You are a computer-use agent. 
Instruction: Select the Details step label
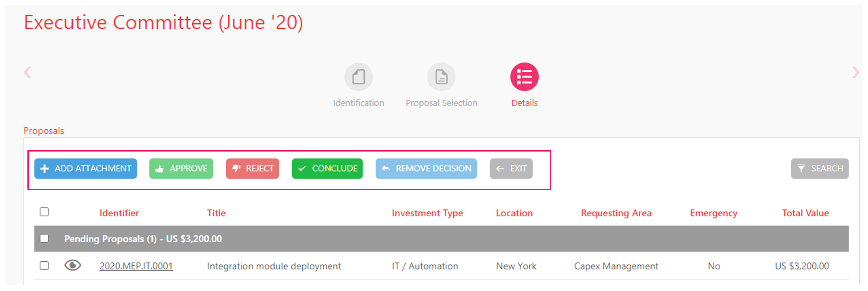(524, 103)
